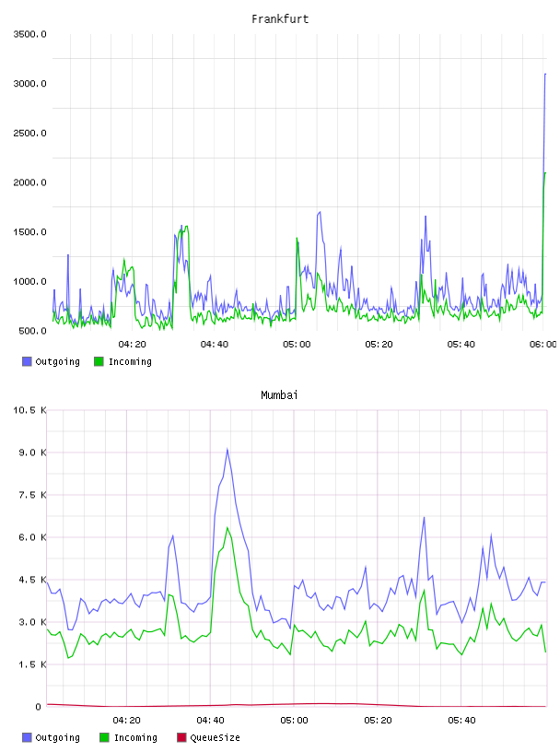This screenshot has width=560, height=752.
Task: Click the 6.0 K y-axis label on Mumbai chart
Action: [x=32, y=537]
